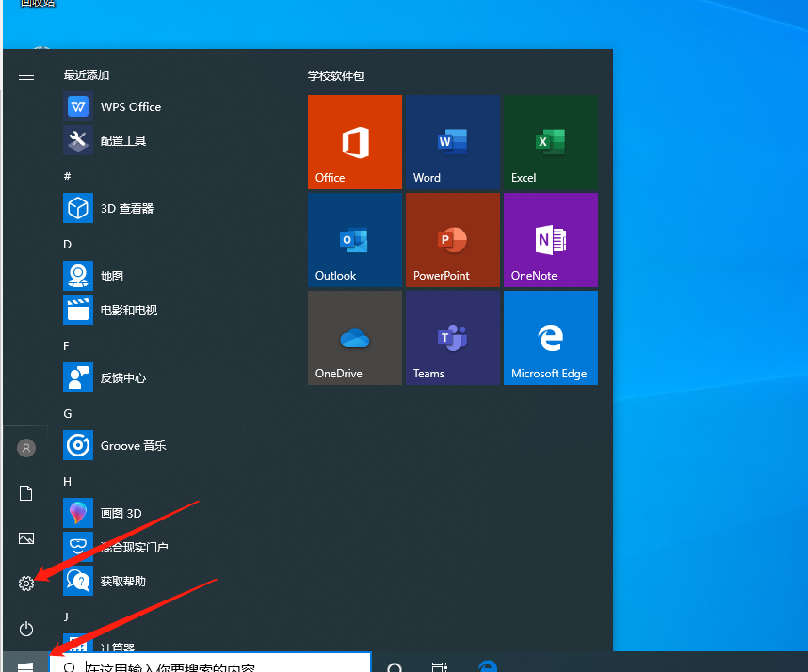808x672 pixels.
Task: Expand the Start menu hamburger button
Action: pyautogui.click(x=26, y=75)
